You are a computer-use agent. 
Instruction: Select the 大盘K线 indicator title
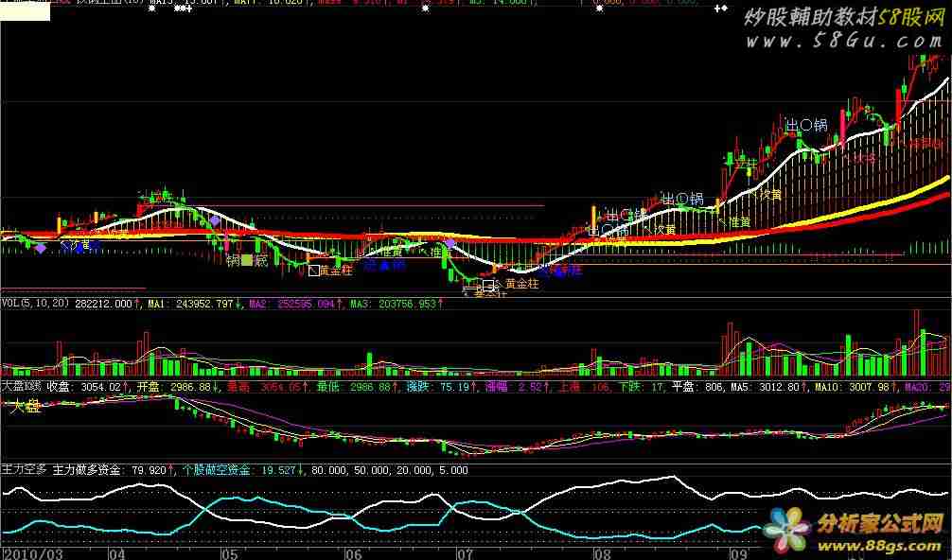[22, 386]
